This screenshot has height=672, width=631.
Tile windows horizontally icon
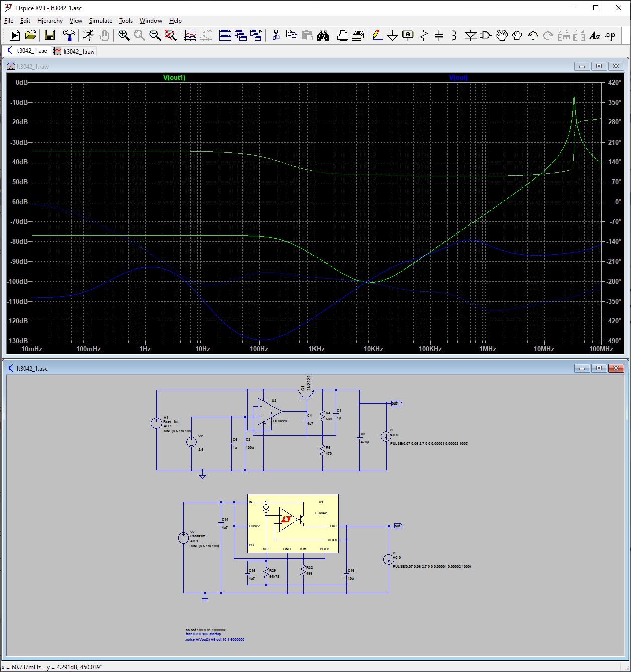click(x=225, y=35)
